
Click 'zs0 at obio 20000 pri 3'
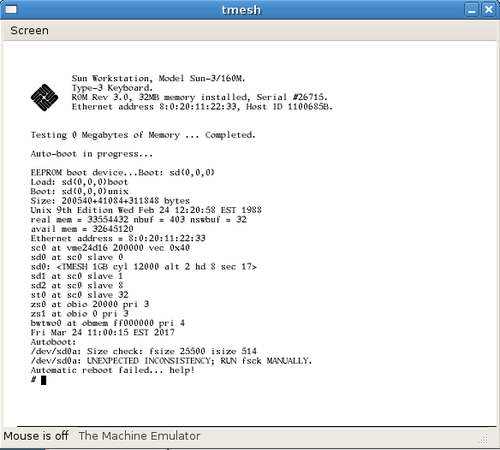[90, 304]
